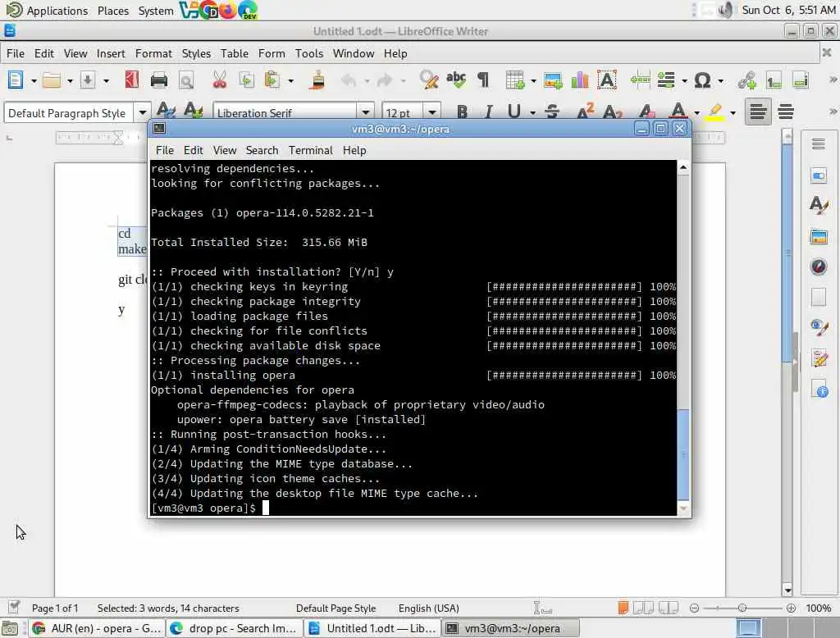Toggle Italic formatting
This screenshot has width=840, height=638.
point(488,112)
